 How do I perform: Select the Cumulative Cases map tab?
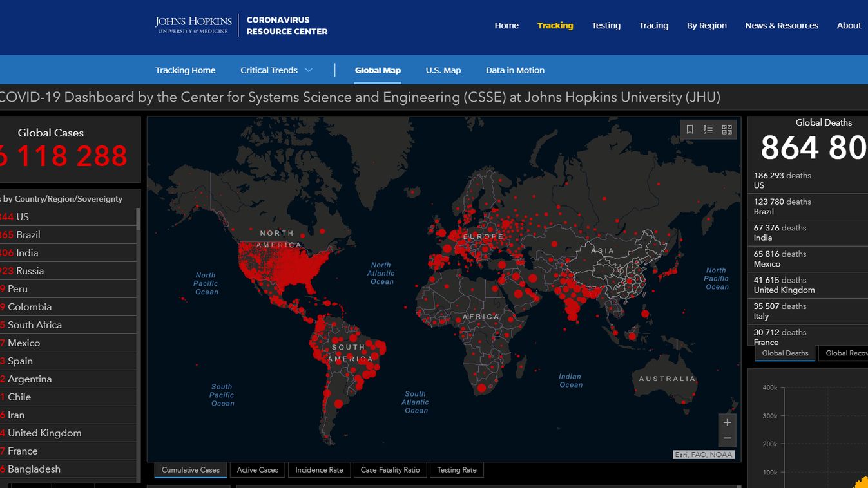pos(191,470)
